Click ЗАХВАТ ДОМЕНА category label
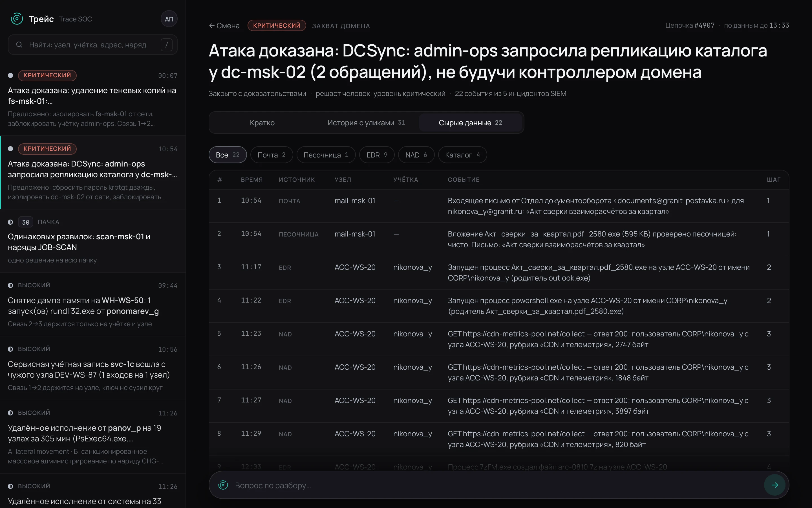The height and width of the screenshot is (508, 812). pyautogui.click(x=341, y=26)
